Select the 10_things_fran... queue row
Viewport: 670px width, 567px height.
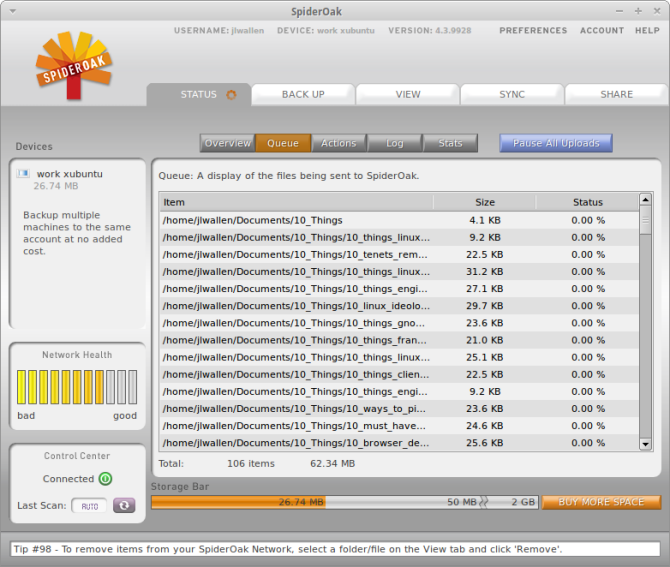click(399, 340)
